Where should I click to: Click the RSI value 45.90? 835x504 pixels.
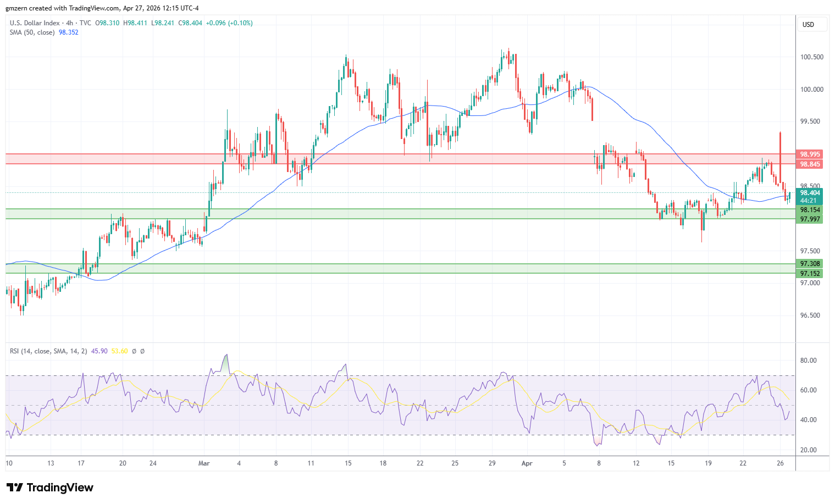click(99, 351)
